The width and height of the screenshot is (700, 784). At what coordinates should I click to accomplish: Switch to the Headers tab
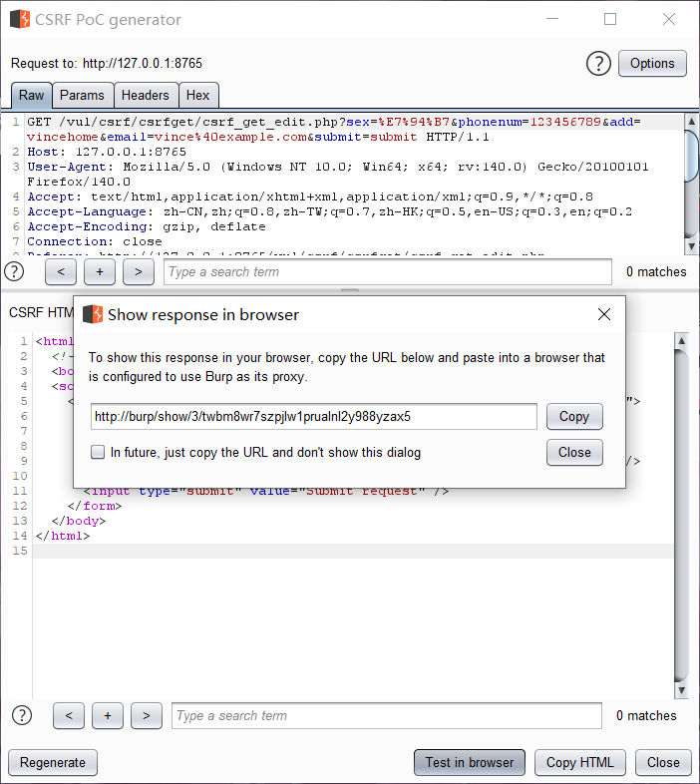pyautogui.click(x=146, y=95)
